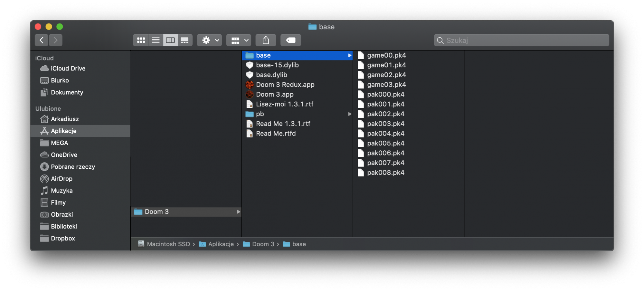
Task: Open the gear action menu
Action: click(210, 40)
